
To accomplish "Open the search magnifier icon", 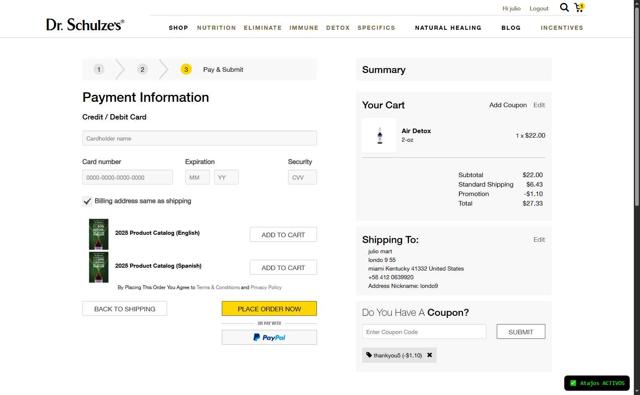I will tap(564, 8).
